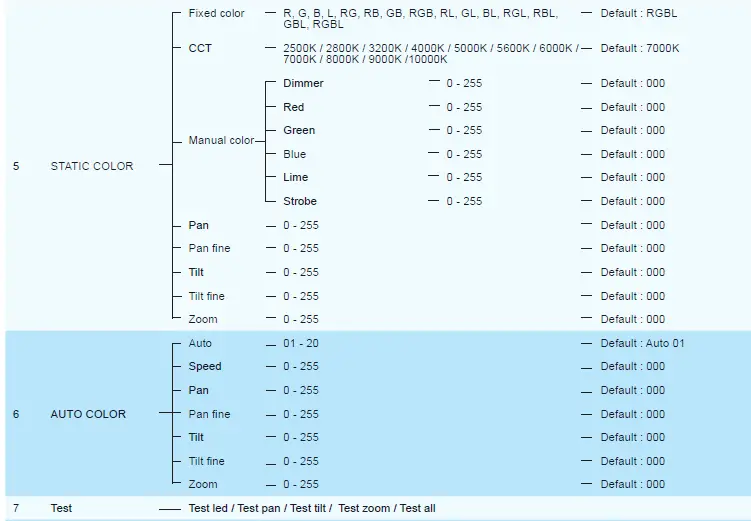Select "Zoom" under AUTO COLOR

[x=203, y=484]
